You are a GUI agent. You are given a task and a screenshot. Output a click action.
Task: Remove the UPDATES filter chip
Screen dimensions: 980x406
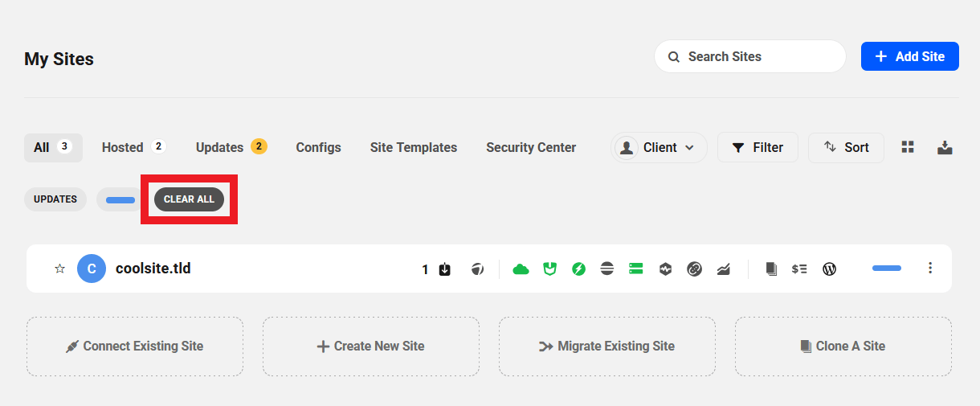[55, 199]
